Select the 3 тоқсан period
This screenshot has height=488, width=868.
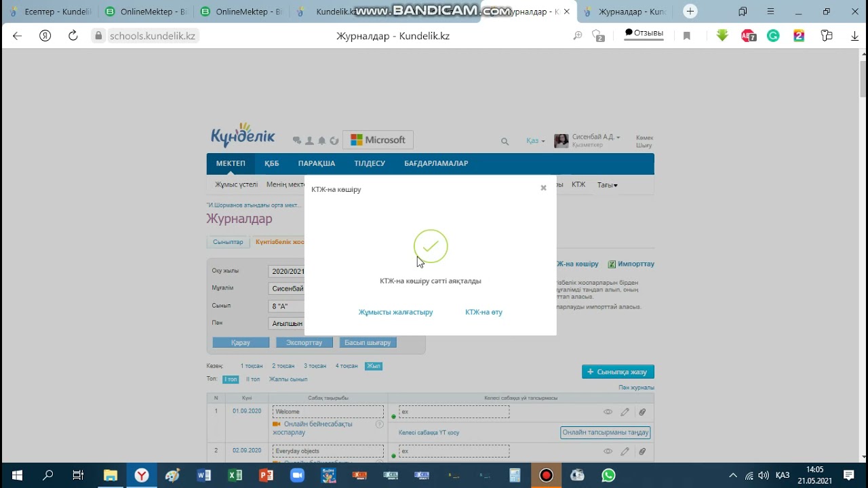pyautogui.click(x=315, y=366)
